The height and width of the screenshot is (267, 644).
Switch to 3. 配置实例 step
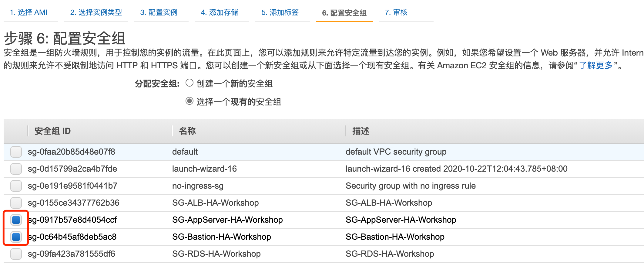pos(159,12)
